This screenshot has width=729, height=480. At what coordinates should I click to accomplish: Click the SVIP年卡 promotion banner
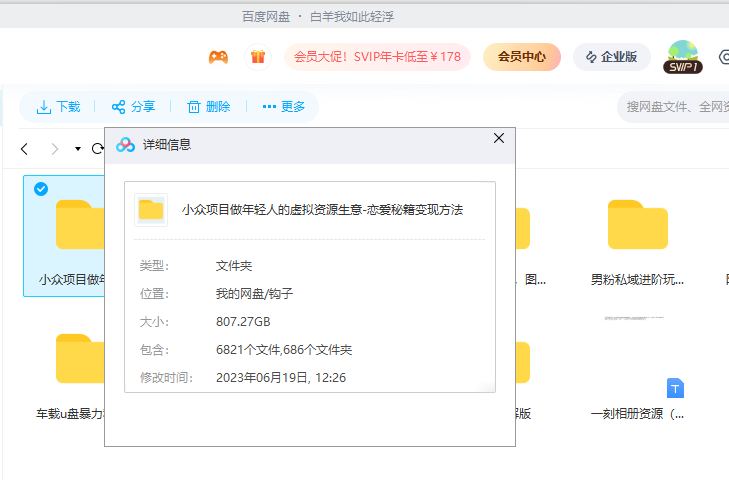376,57
